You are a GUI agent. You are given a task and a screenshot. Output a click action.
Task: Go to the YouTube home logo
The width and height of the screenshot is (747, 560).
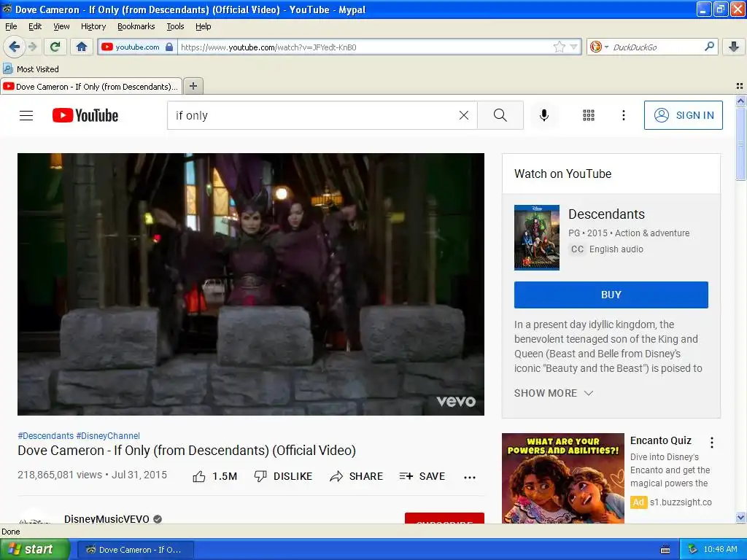[x=85, y=115]
